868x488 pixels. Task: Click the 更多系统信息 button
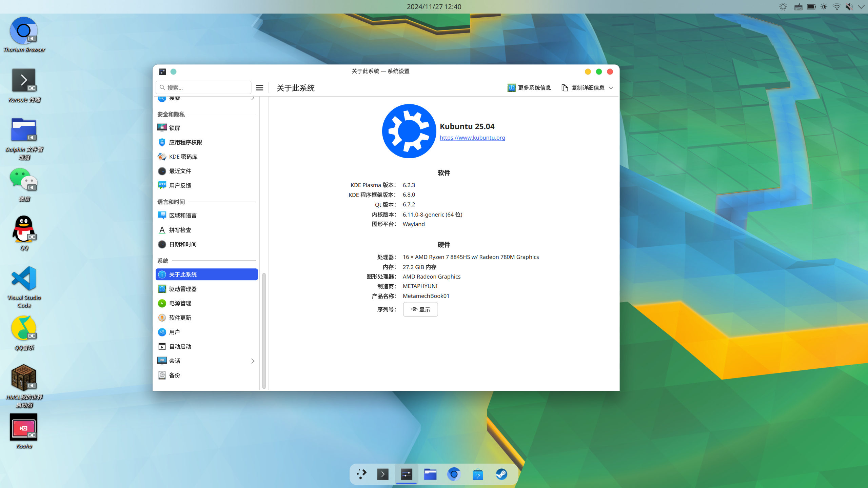pos(529,88)
